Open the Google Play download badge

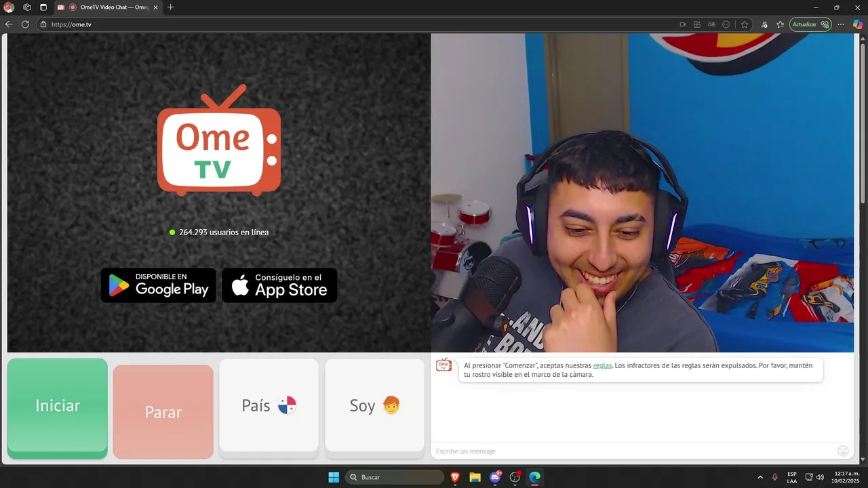tap(159, 285)
